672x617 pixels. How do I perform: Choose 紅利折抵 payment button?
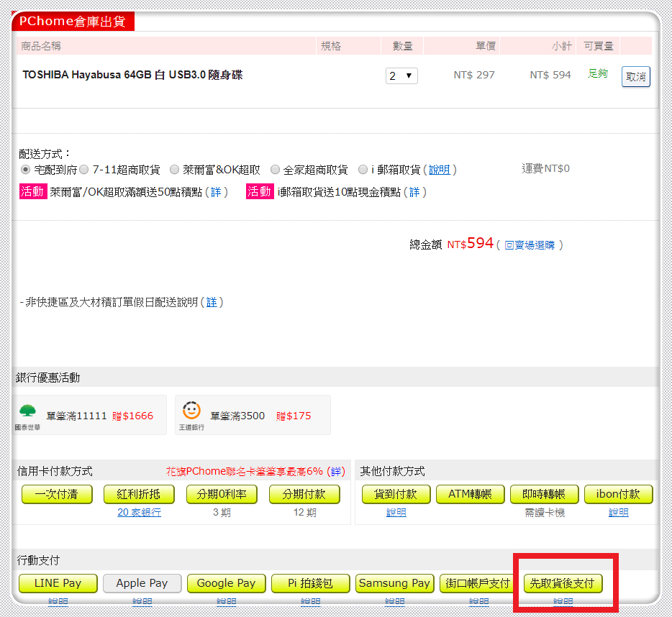(x=140, y=495)
